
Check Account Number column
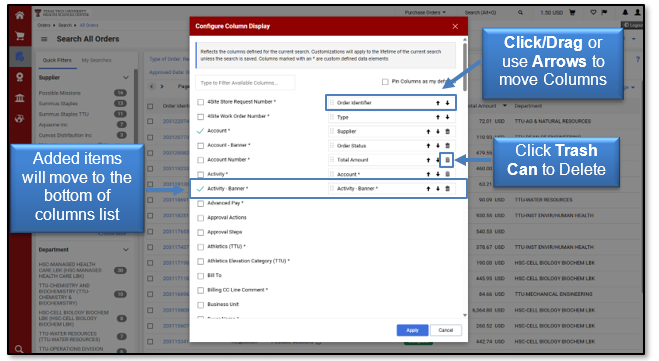click(200, 160)
